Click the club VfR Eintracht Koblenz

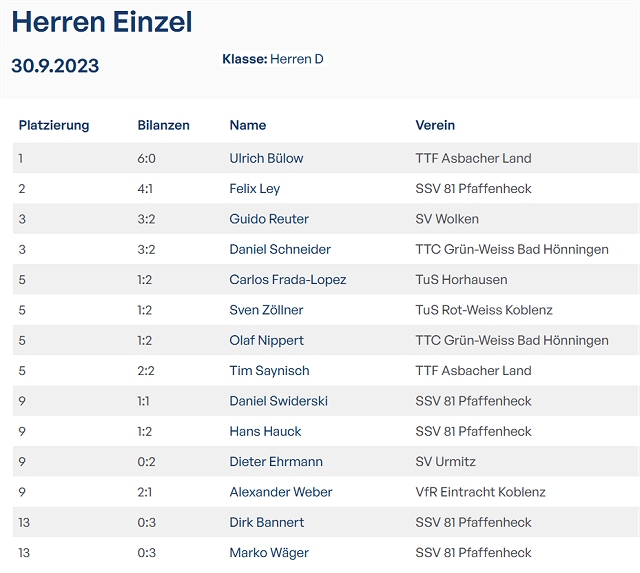pos(480,492)
